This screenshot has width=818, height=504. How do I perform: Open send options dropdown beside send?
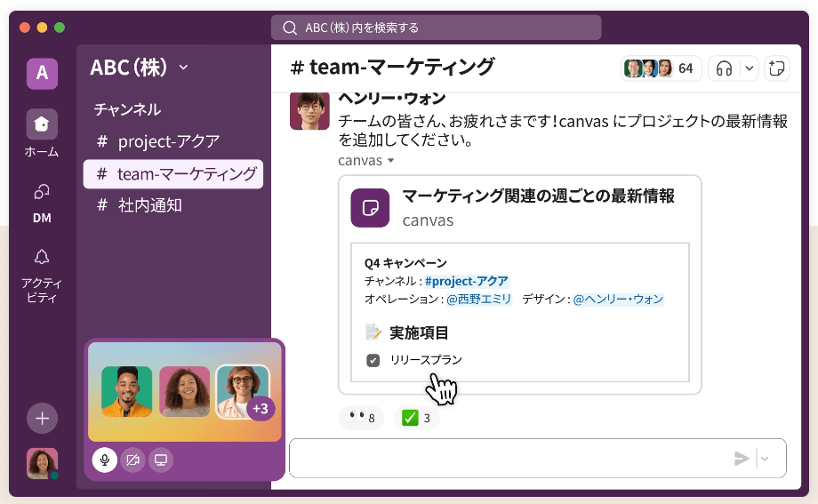[765, 459]
